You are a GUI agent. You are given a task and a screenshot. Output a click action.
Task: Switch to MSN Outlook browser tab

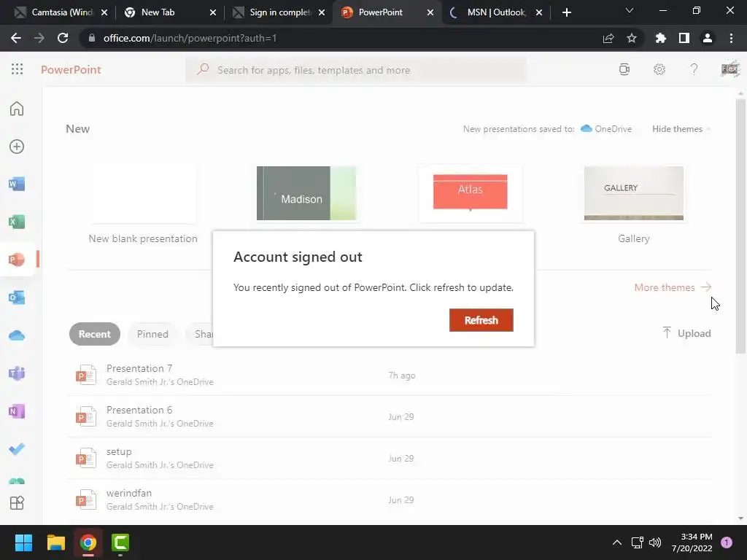tap(495, 12)
